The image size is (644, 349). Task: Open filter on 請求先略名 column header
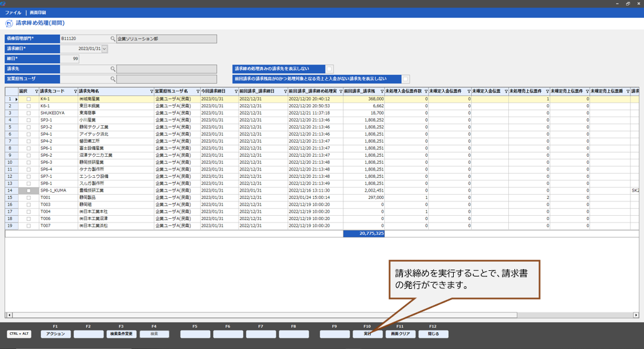coord(152,91)
